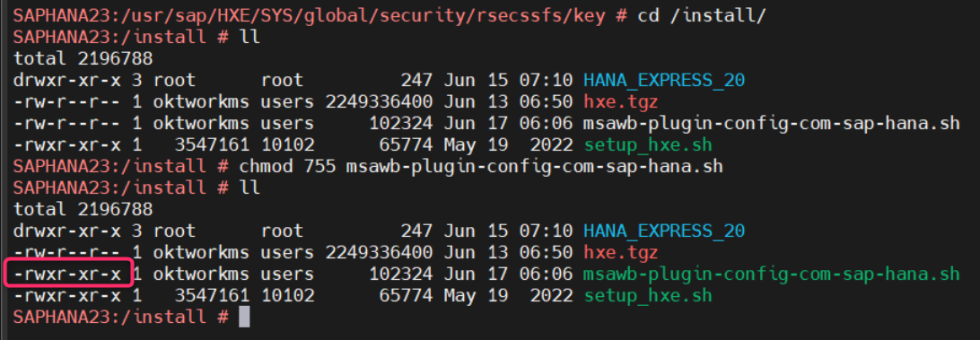
Task: Click the second 'll' command after chmod
Action: 249,188
